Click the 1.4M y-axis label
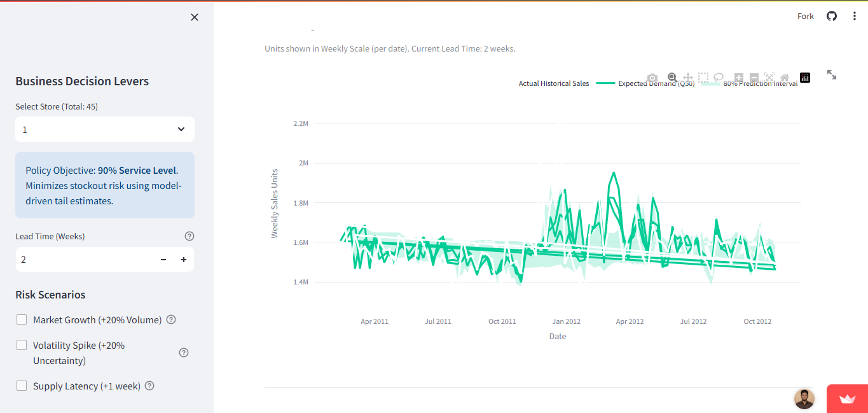 [301, 282]
